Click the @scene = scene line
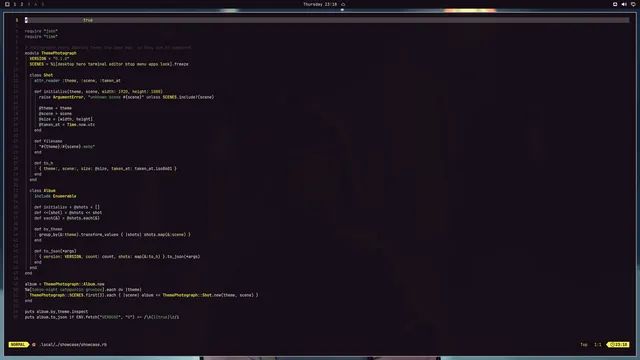640x360 pixels. [55, 113]
